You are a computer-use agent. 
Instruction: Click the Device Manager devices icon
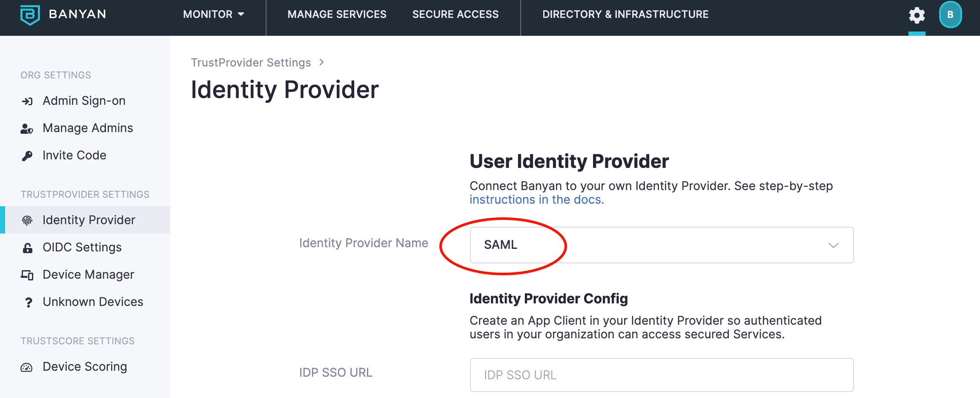27,275
